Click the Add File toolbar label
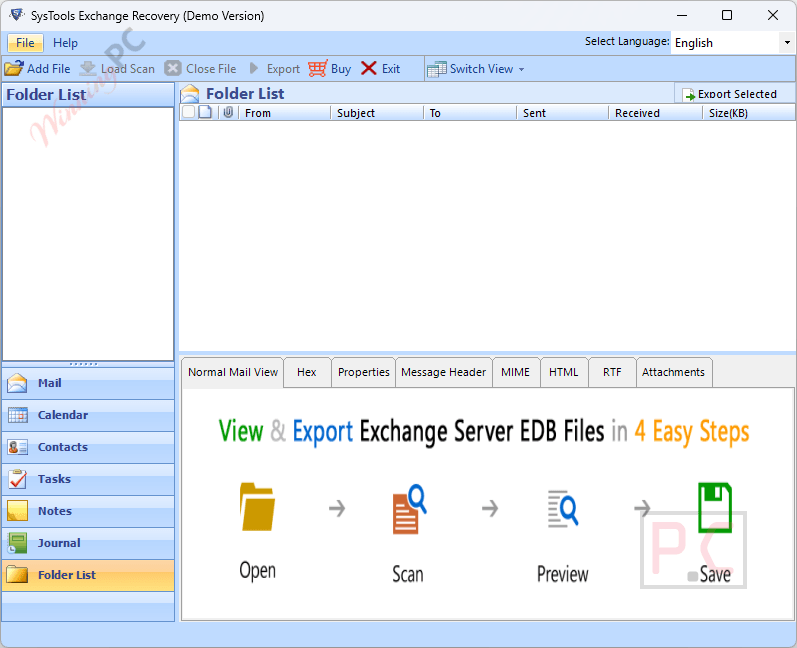 coord(49,69)
